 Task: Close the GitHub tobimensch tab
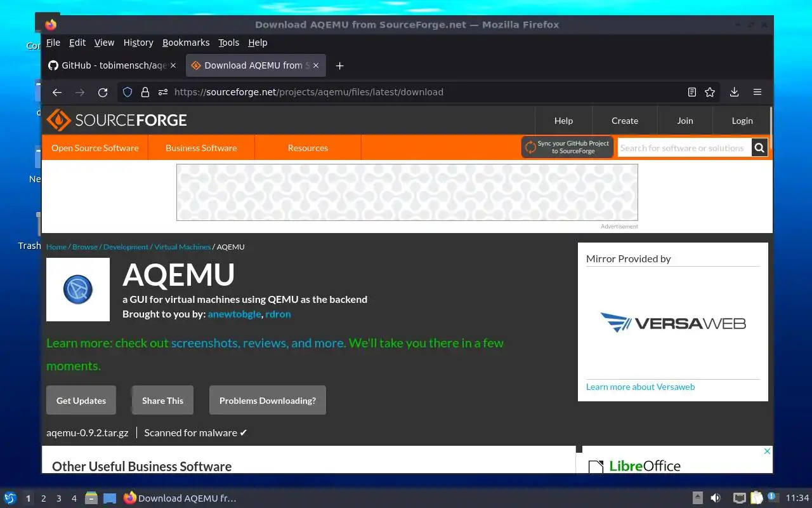(173, 65)
